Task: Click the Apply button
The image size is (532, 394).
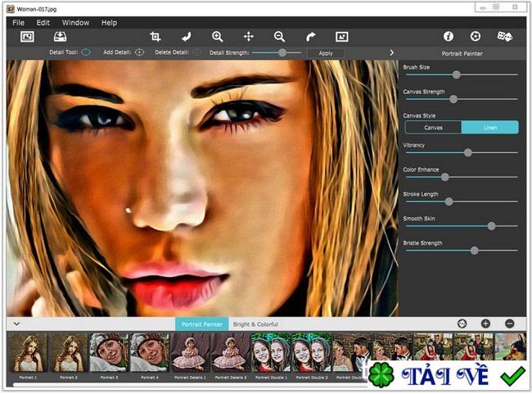Action: coord(325,52)
